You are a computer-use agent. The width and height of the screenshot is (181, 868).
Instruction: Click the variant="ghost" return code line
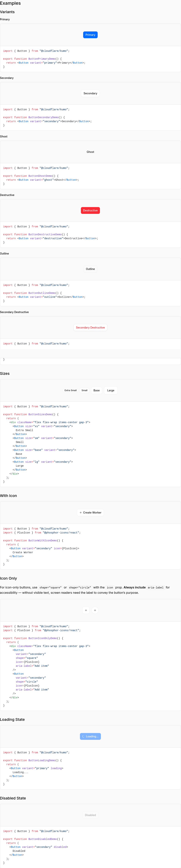coord(43,180)
